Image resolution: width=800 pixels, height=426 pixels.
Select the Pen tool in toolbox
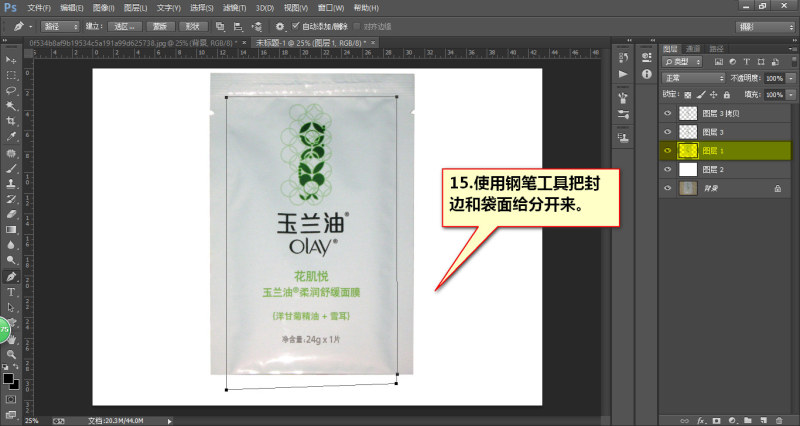[x=11, y=277]
